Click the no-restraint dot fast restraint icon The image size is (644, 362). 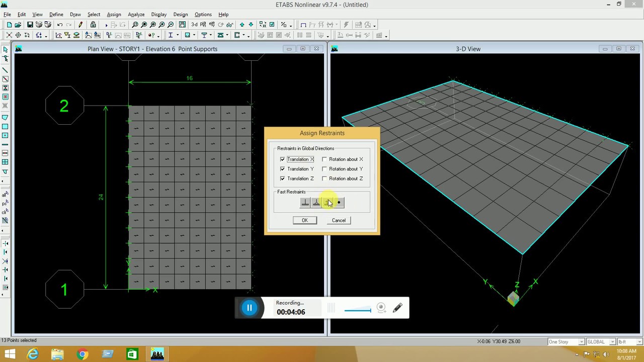[x=339, y=203]
